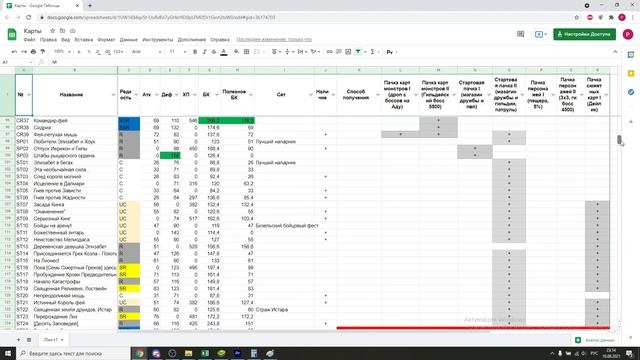640x360 pixels.
Task: Get add-ons with the side panel plus
Action: point(631,122)
